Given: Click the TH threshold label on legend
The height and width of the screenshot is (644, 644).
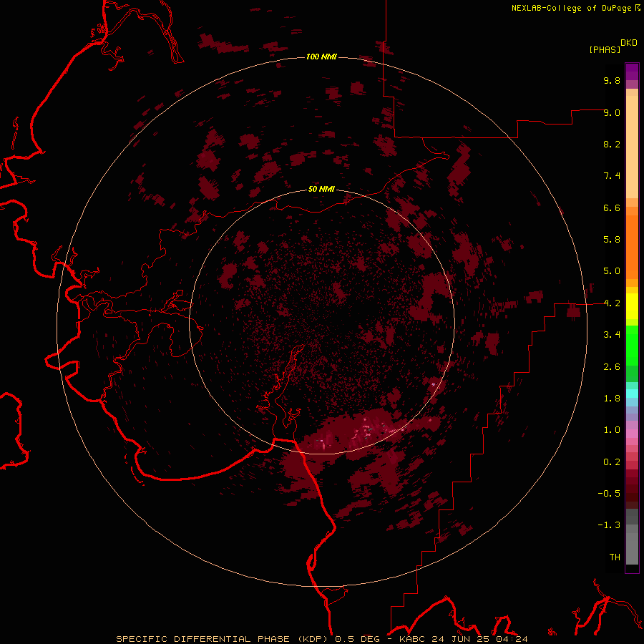Looking at the screenshot, I should pyautogui.click(x=615, y=557).
